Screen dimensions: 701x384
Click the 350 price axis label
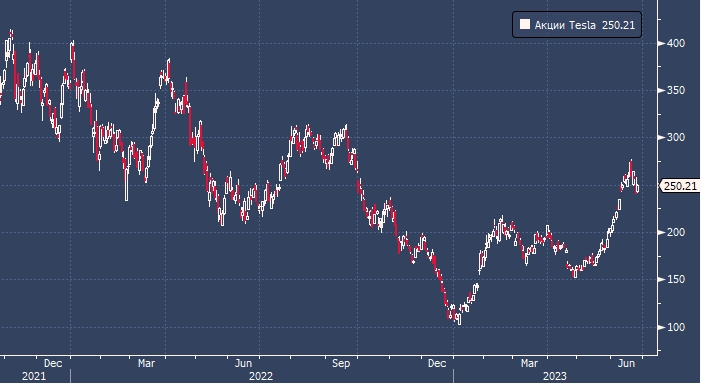676,90
